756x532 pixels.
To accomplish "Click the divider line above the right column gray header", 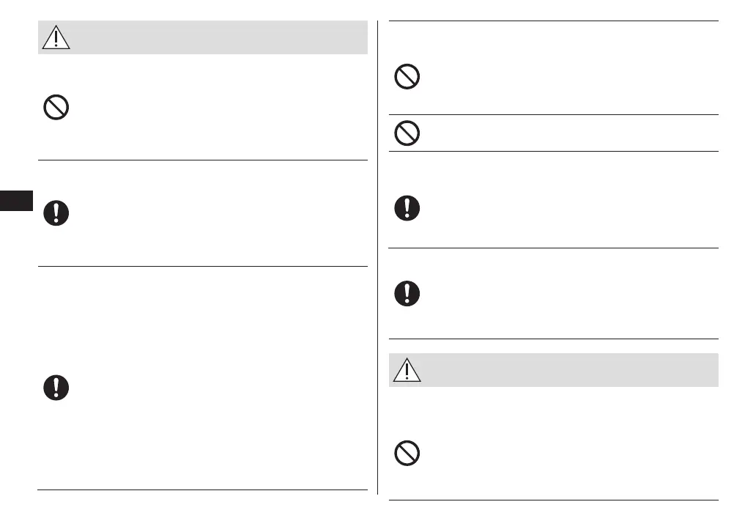I will tap(553, 339).
